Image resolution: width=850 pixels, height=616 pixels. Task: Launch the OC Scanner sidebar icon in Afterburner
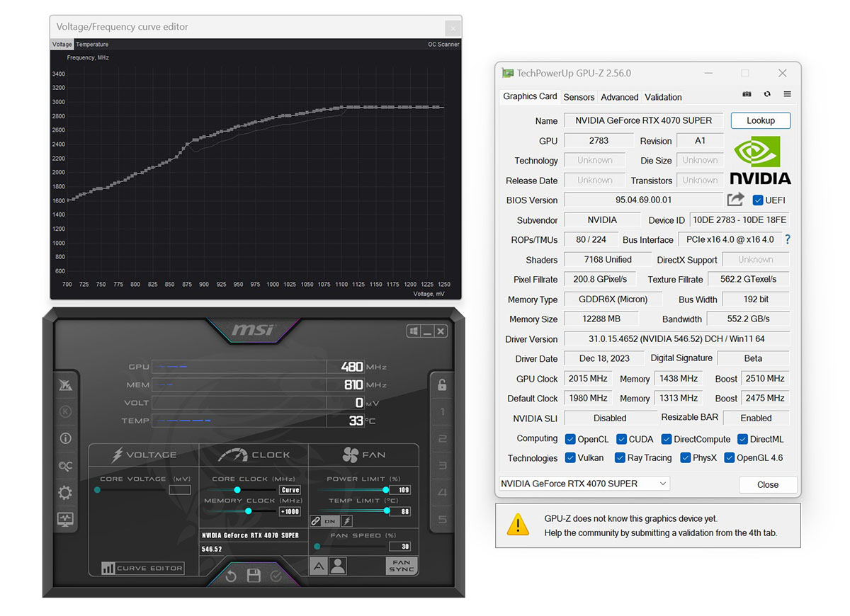(65, 466)
